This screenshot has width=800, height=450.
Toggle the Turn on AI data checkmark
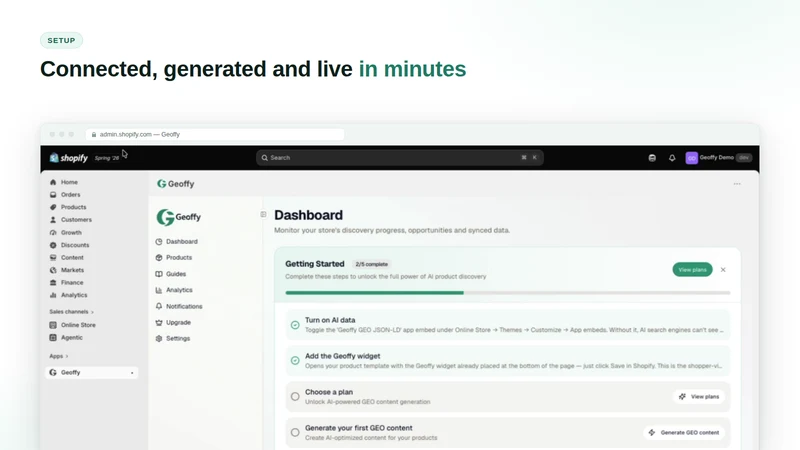point(295,325)
